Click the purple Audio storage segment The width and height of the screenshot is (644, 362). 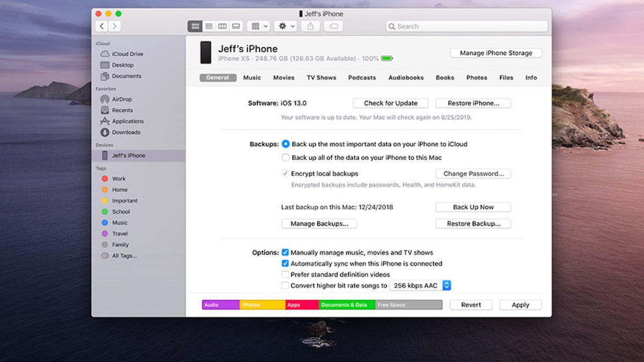221,305
